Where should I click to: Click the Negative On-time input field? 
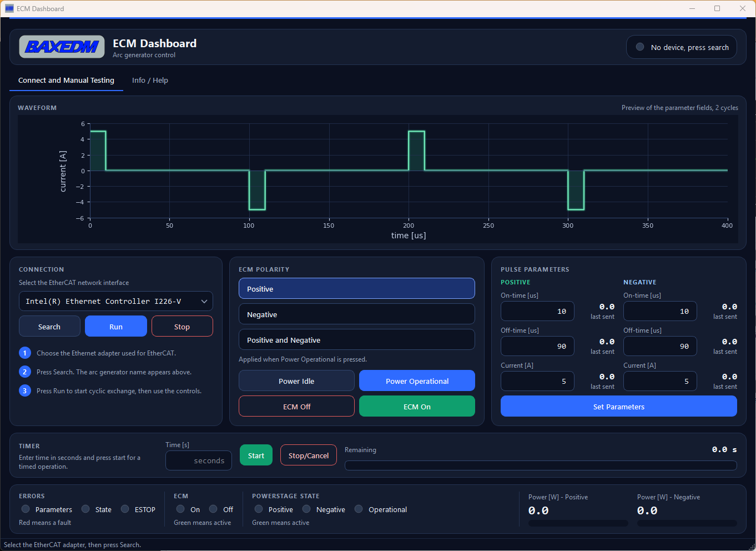pos(660,311)
